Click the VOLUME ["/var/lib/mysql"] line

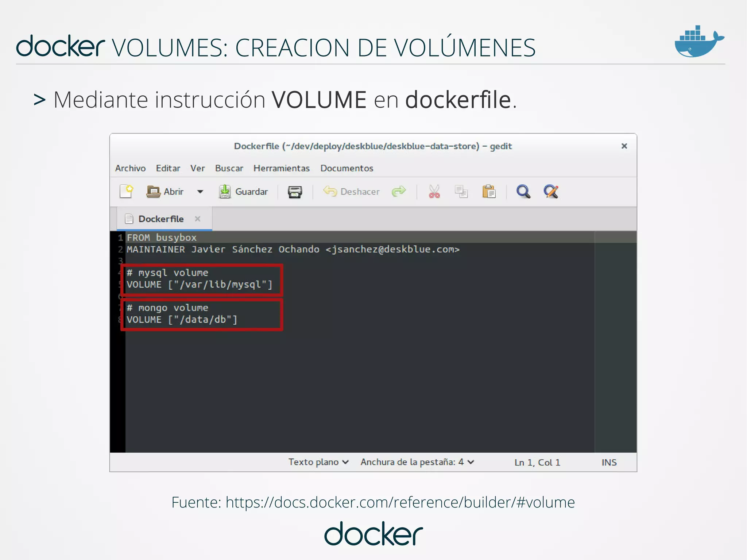[200, 285]
